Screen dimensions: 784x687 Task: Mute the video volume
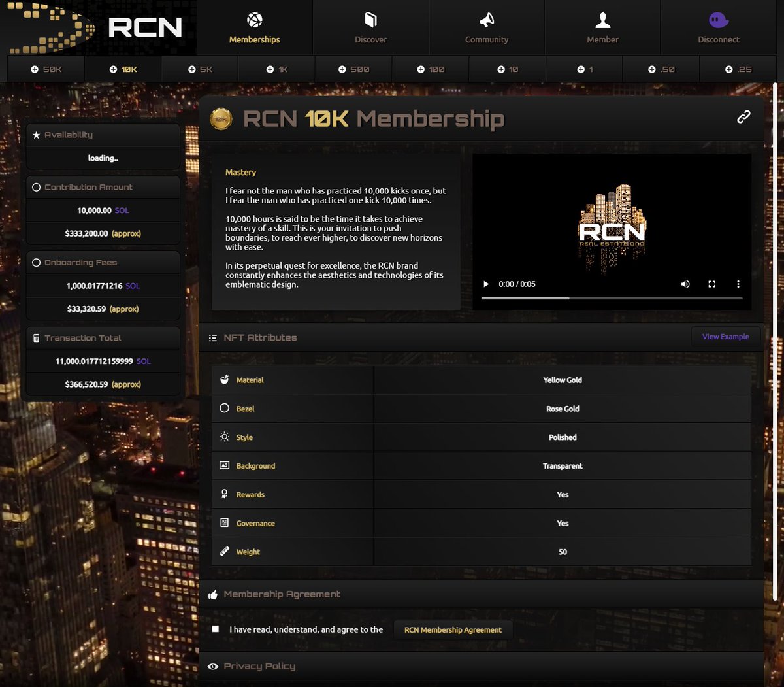point(685,284)
